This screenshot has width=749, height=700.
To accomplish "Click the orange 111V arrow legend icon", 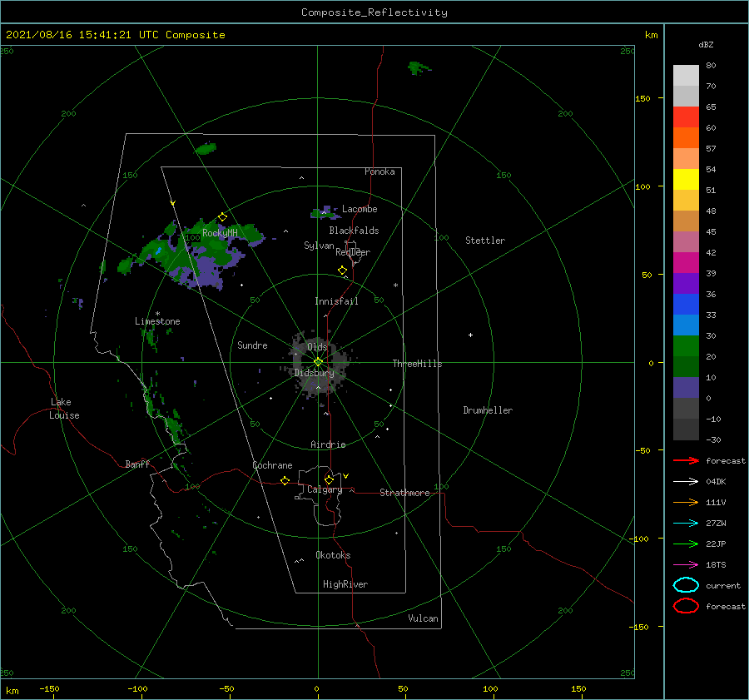I will 686,502.
